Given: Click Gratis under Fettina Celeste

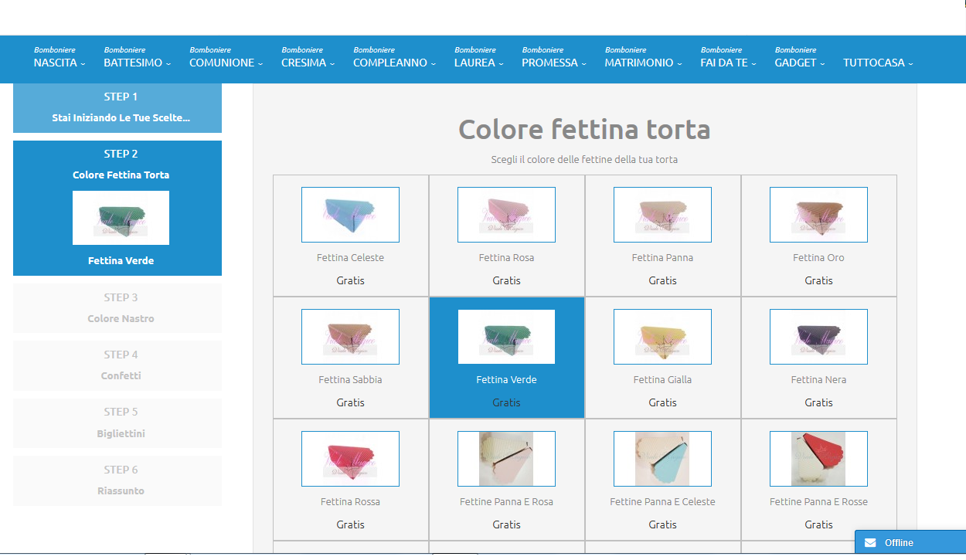Looking at the screenshot, I should (350, 280).
